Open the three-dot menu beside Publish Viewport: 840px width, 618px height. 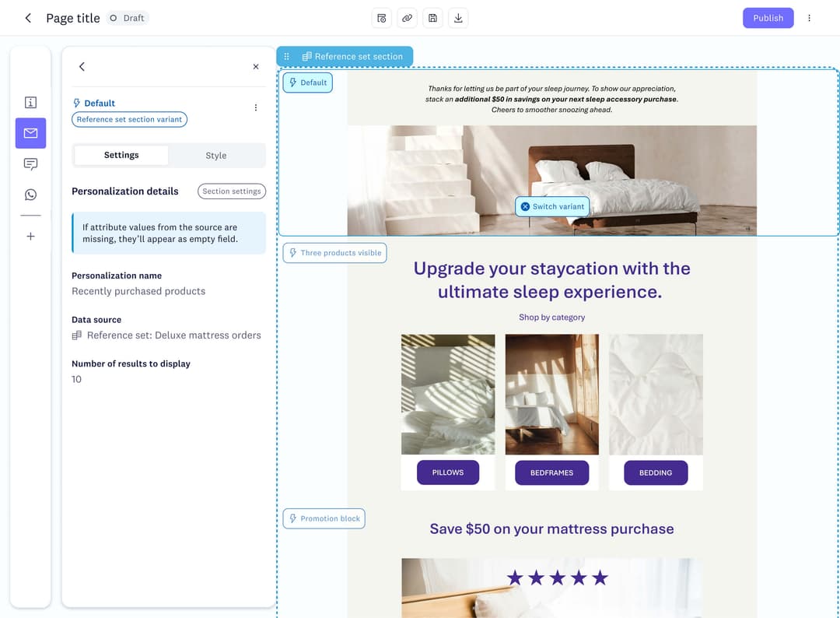pos(810,17)
